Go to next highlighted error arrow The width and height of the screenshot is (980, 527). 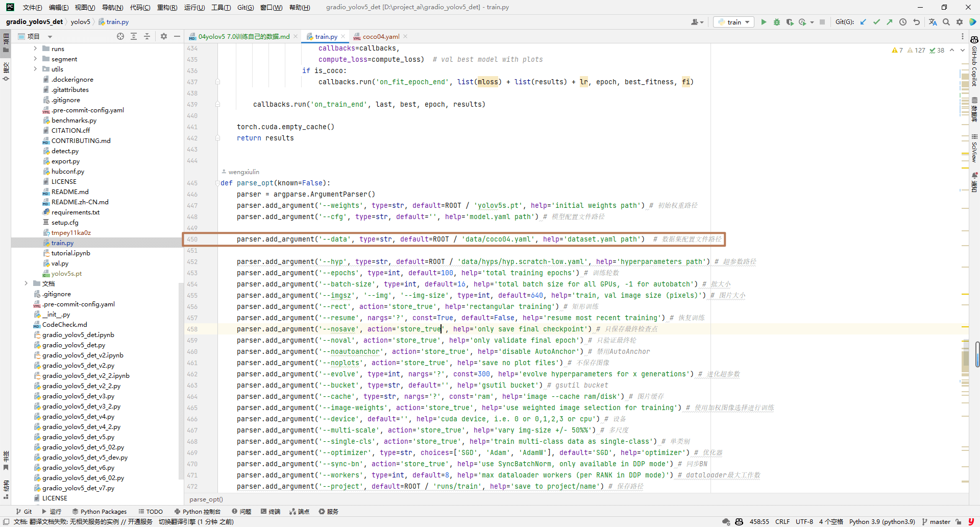pyautogui.click(x=963, y=50)
